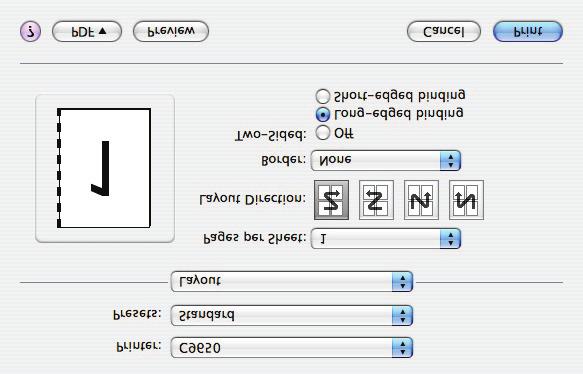Pick the N-shaped layout direction icon
The width and height of the screenshot is (583, 374).
[x=421, y=200]
